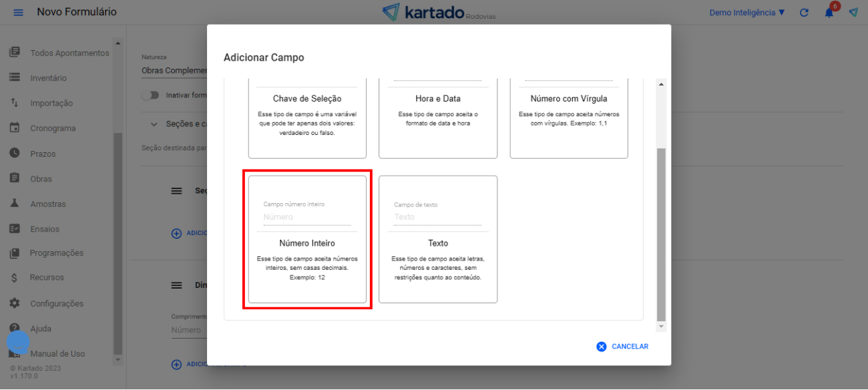
Task: Click the Configurações gear icon
Action: tap(15, 303)
